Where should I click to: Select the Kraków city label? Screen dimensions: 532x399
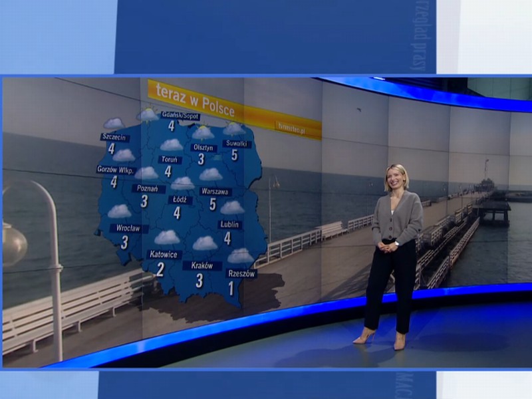(x=201, y=265)
